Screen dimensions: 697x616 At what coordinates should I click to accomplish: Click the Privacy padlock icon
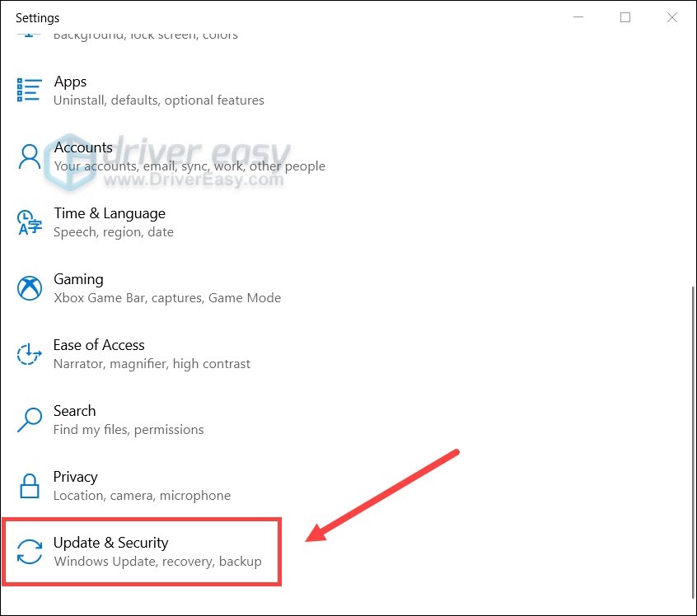pos(30,485)
